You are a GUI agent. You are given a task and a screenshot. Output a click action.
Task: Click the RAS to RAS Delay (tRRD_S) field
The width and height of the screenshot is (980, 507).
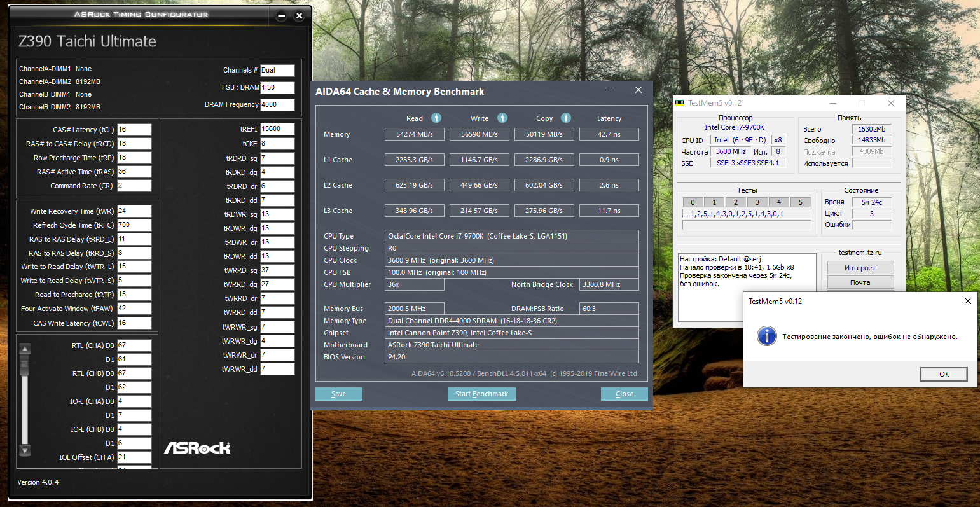click(x=134, y=253)
